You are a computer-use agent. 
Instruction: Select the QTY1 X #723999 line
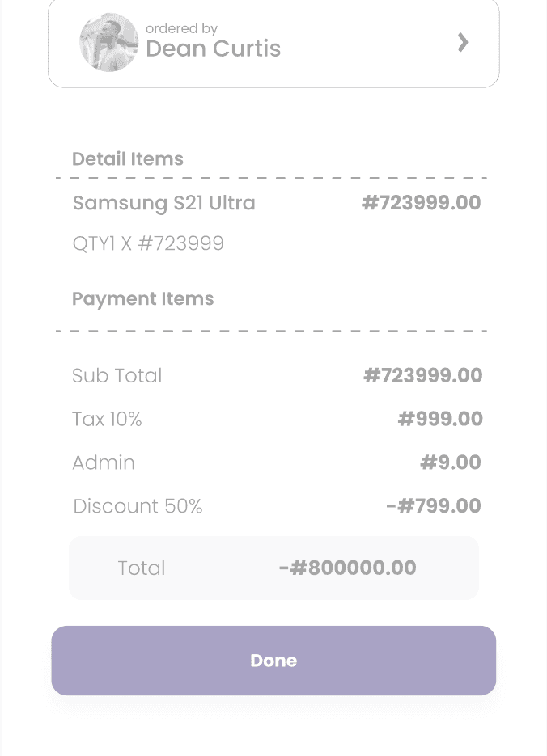(x=148, y=243)
